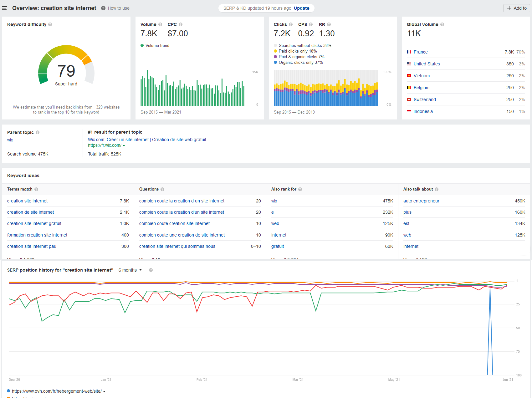Open the Terms match column header
532x398 pixels.
pyautogui.click(x=20, y=189)
